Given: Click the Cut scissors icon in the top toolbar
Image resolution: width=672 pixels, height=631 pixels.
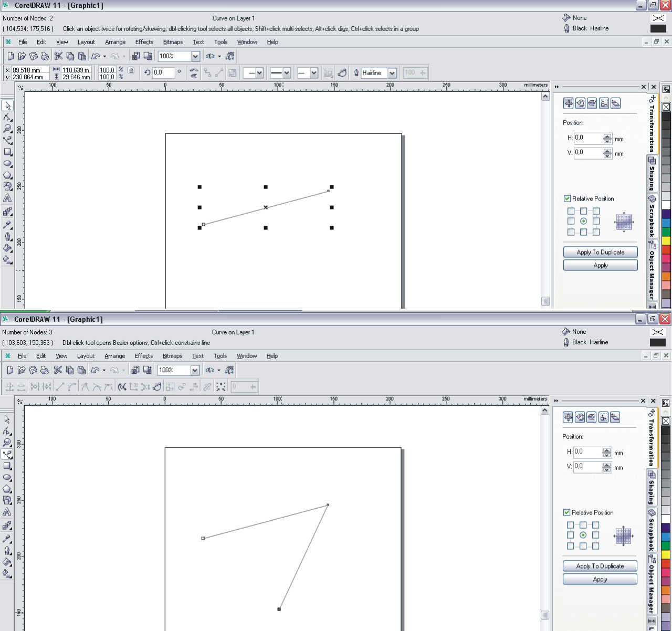Looking at the screenshot, I should pyautogui.click(x=58, y=56).
